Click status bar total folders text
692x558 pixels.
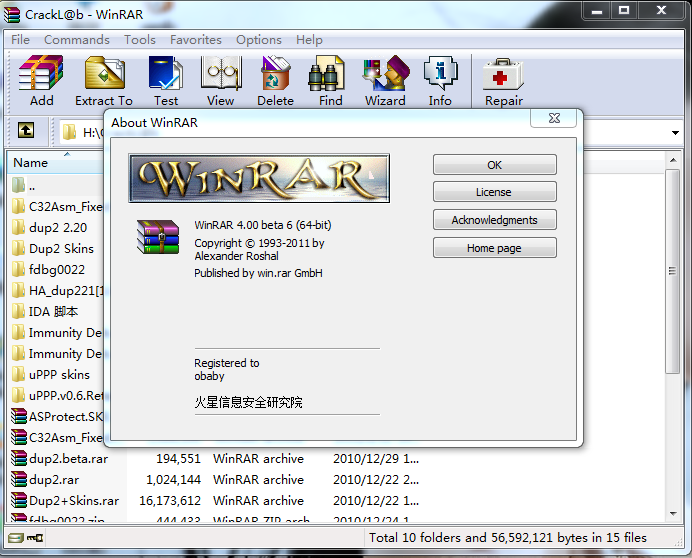point(508,537)
